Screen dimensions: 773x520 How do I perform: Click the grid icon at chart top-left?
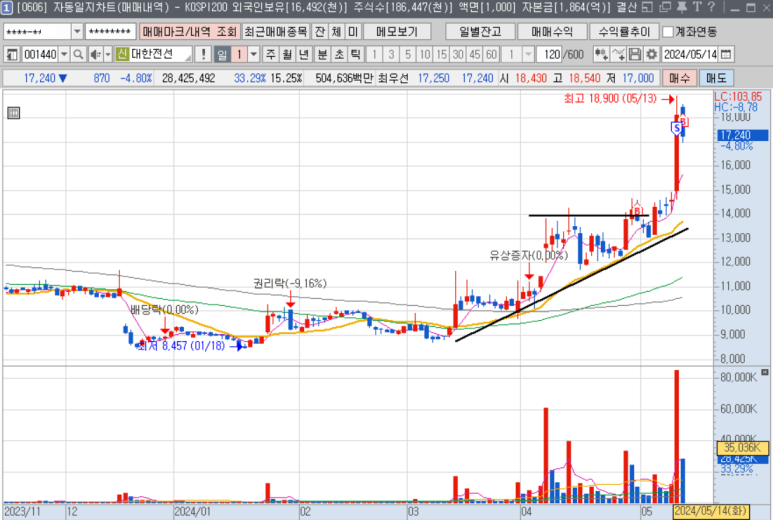pyautogui.click(x=13, y=113)
